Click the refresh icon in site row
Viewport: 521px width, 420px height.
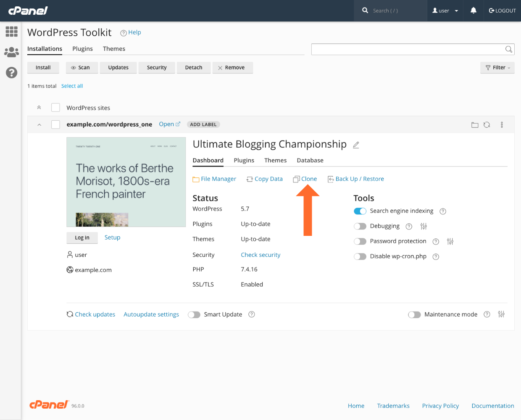[487, 125]
